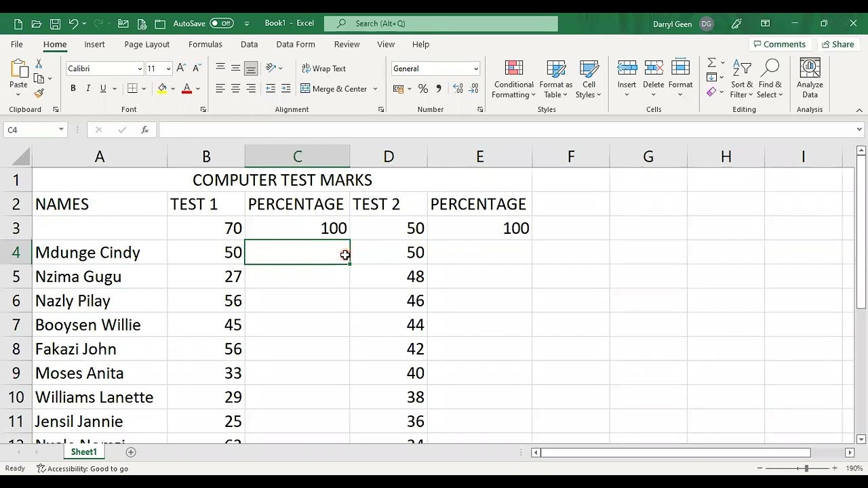Align text right in the cell
Viewport: 868px width, 488px height.
click(251, 89)
